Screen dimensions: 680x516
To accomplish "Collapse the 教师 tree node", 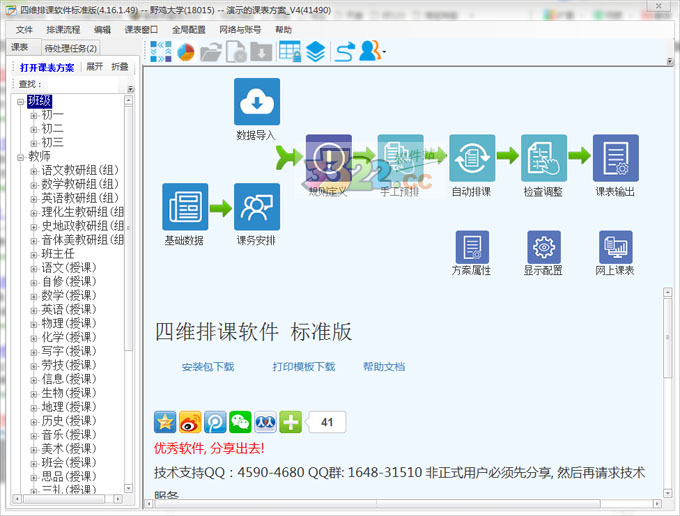I will 20,157.
